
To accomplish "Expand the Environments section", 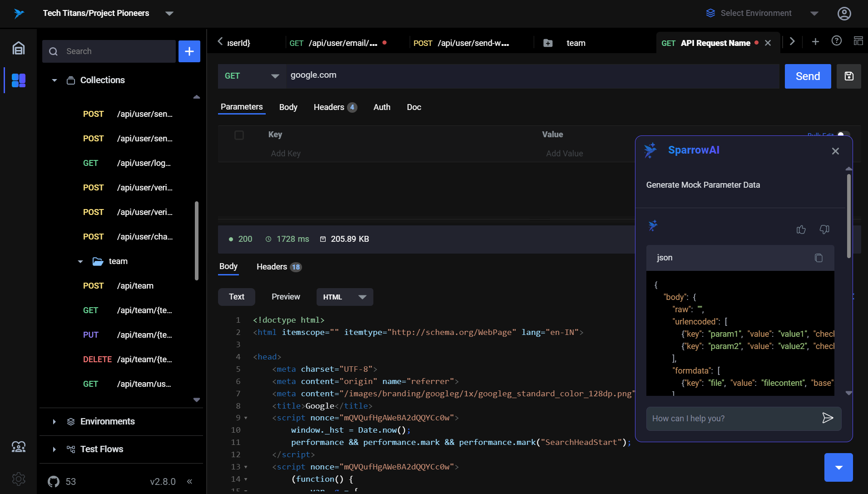I will tap(55, 422).
